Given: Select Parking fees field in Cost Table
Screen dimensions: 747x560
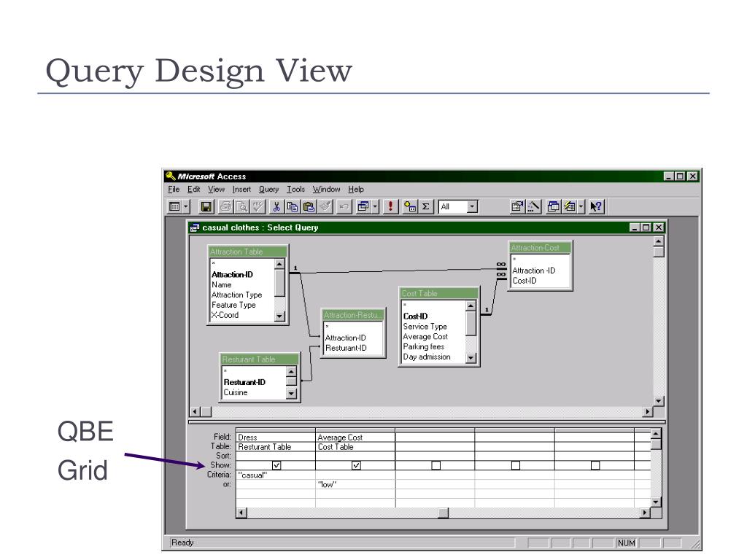Looking at the screenshot, I should pos(424,346).
